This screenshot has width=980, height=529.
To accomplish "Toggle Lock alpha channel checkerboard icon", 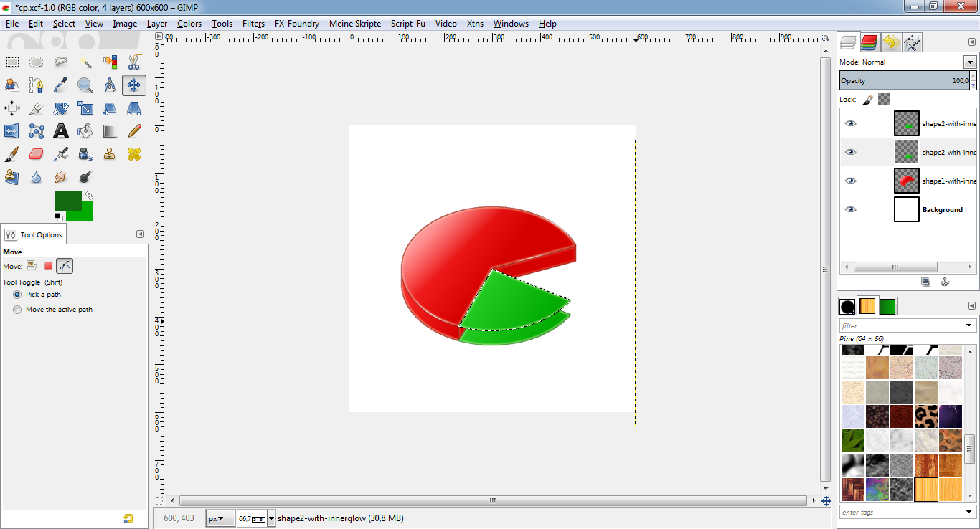I will pyautogui.click(x=884, y=99).
